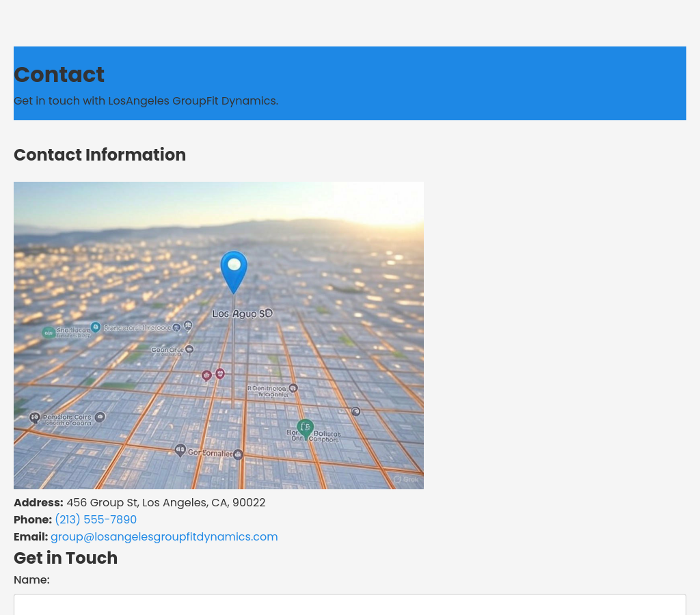Click the gray pin left of 'Gor Eornalier' label
The height and width of the screenshot is (615, 700).
click(x=180, y=450)
